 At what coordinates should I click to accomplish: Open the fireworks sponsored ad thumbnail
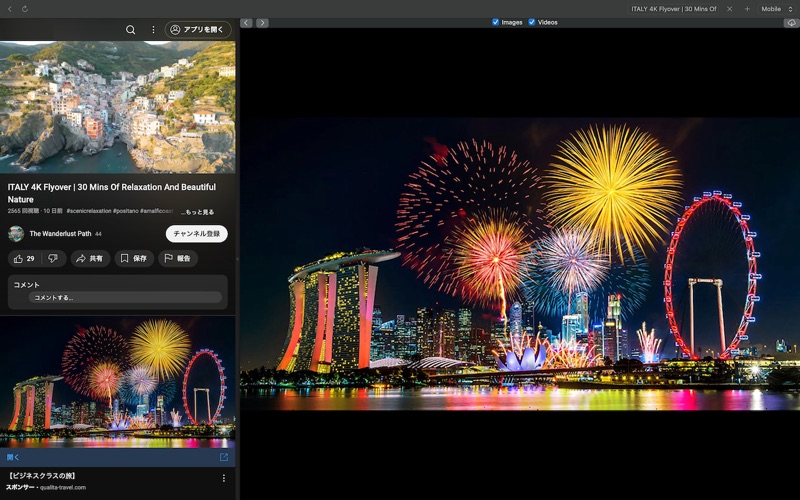[x=117, y=382]
